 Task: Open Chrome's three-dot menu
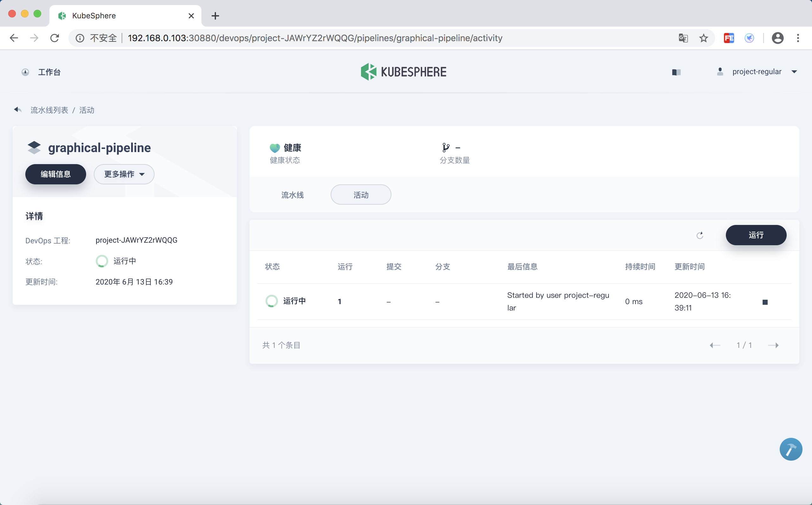(798, 38)
